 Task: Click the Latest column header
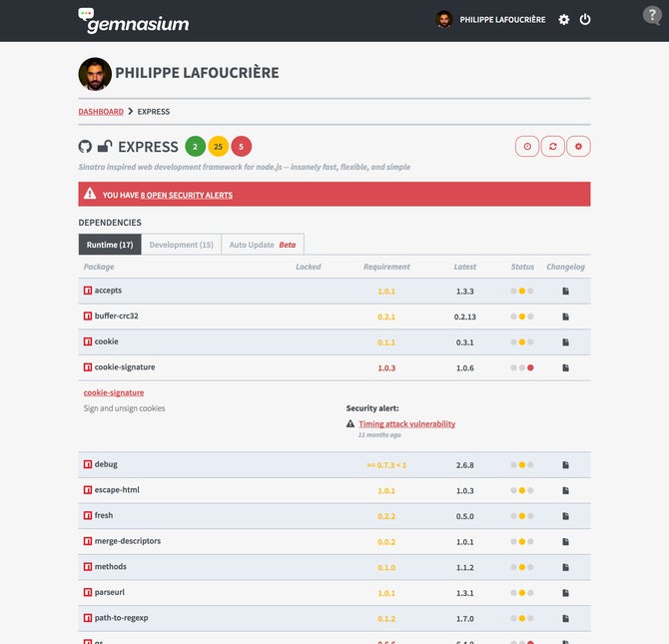[465, 267]
